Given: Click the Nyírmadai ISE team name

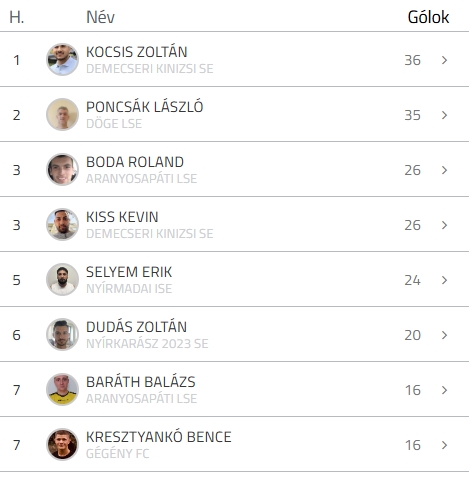Looking at the screenshot, I should tap(129, 289).
